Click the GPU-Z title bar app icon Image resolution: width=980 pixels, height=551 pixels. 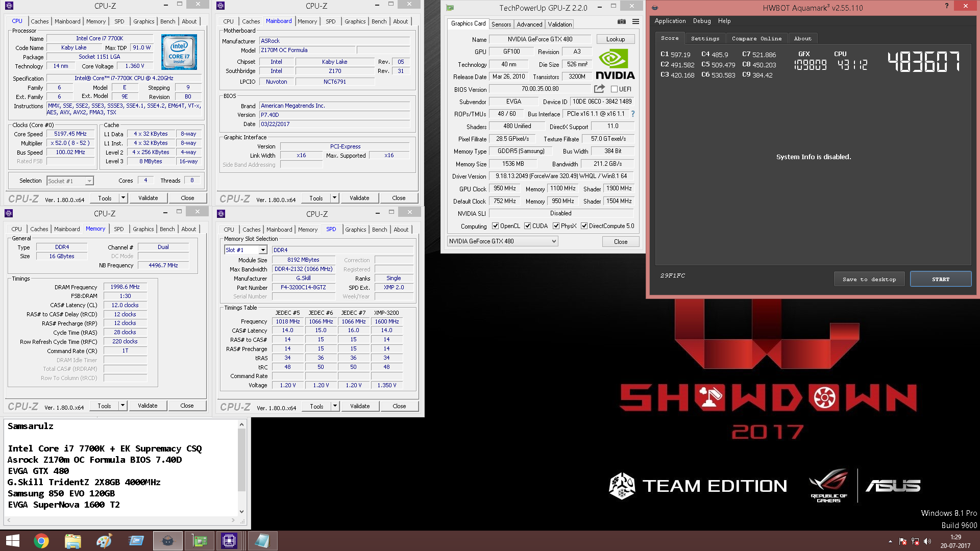[x=450, y=8]
